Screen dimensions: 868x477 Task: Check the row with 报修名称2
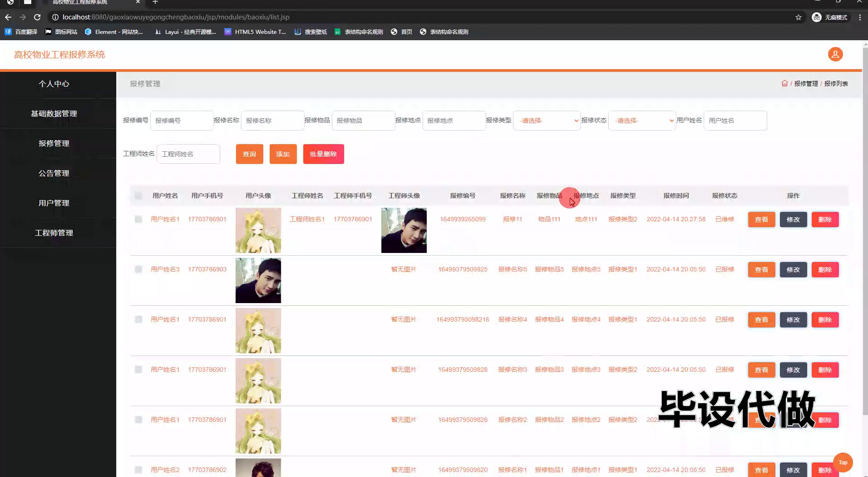click(138, 420)
